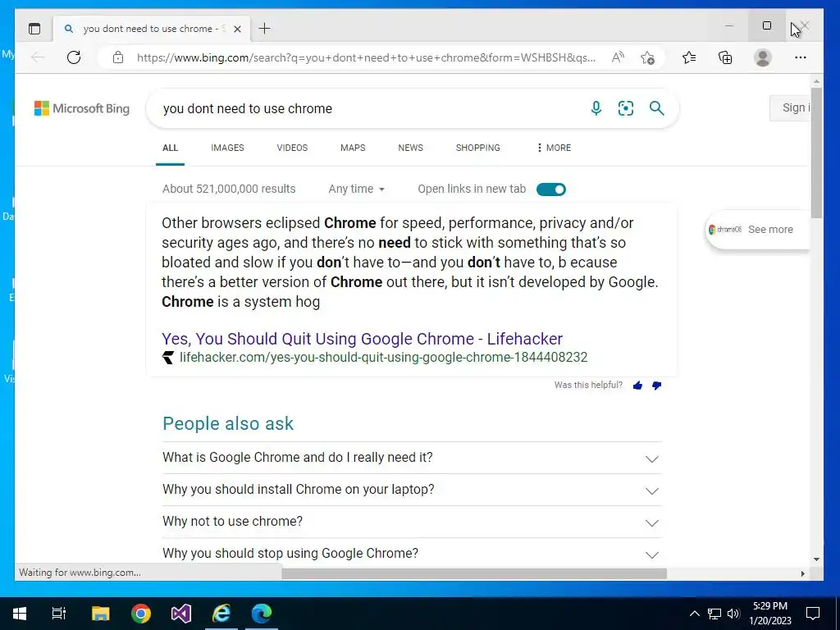The width and height of the screenshot is (840, 630).
Task: Open Settings and more ellipsis menu
Action: (801, 57)
